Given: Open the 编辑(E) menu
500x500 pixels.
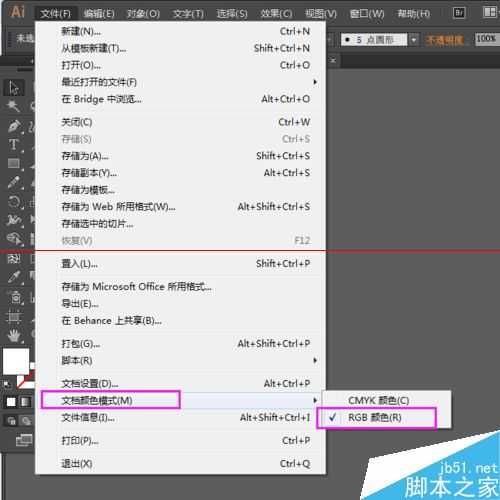Looking at the screenshot, I should coord(99,14).
